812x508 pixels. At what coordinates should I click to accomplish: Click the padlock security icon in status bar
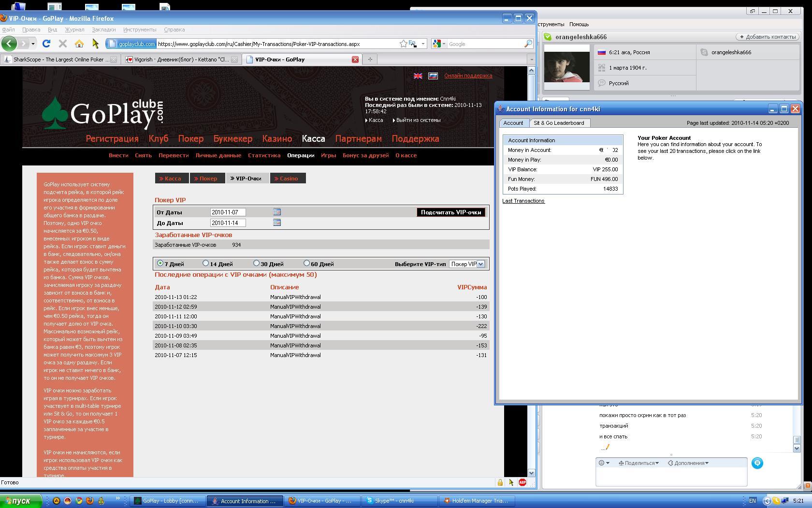tap(500, 482)
